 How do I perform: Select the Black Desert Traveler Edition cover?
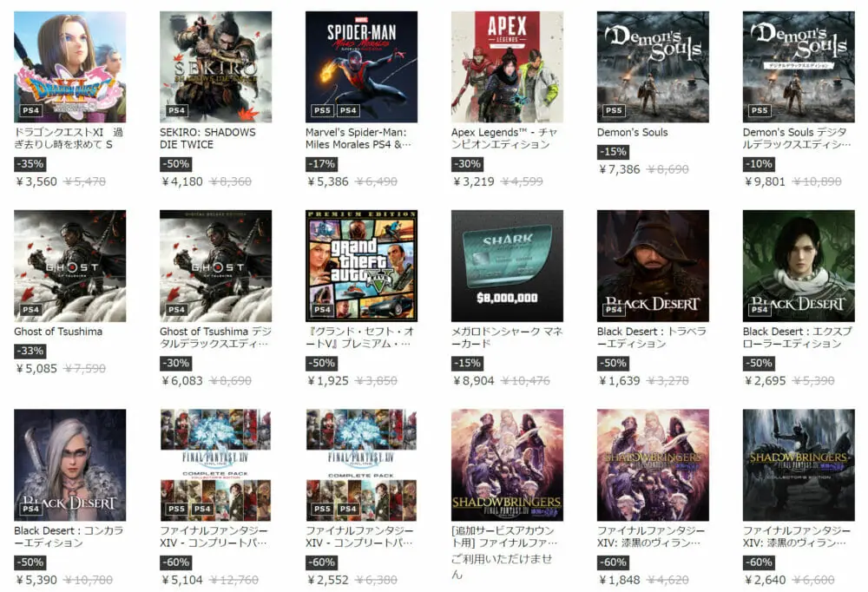coord(653,266)
